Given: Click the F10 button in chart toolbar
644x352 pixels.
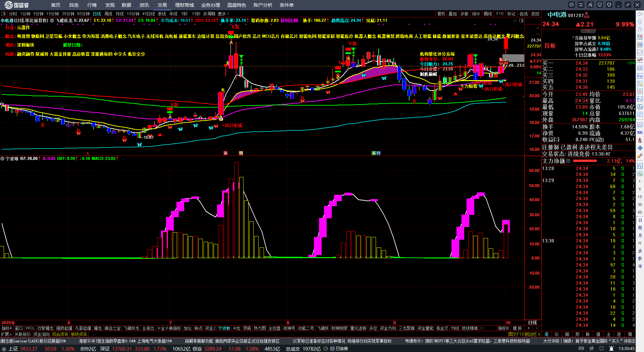Looking at the screenshot, I should pyautogui.click(x=500, y=14).
